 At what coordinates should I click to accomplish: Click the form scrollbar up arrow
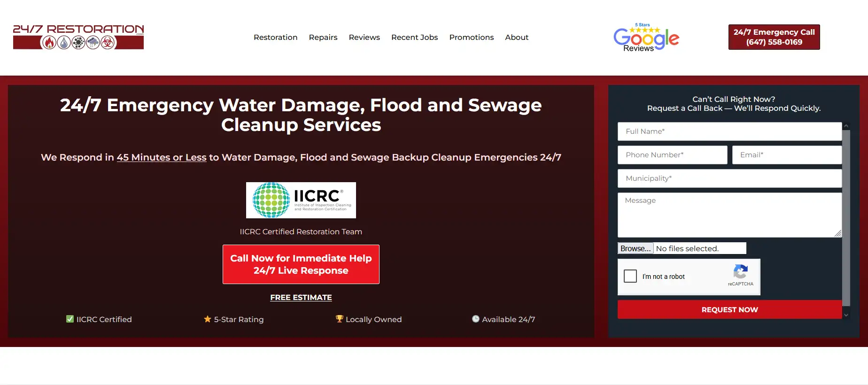pos(846,126)
